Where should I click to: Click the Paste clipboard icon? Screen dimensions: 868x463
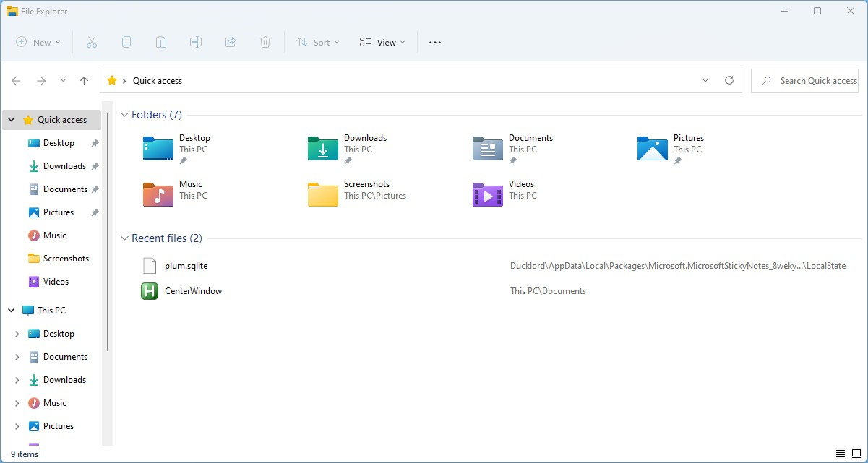[161, 43]
